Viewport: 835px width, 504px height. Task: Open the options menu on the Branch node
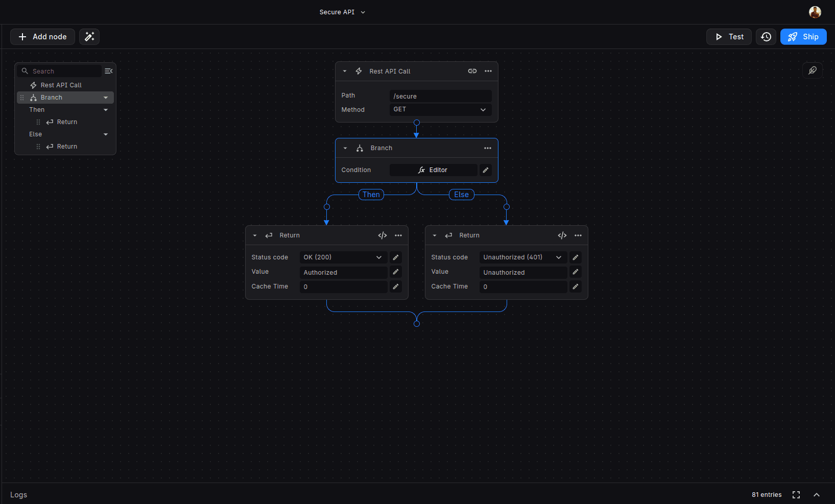(488, 148)
